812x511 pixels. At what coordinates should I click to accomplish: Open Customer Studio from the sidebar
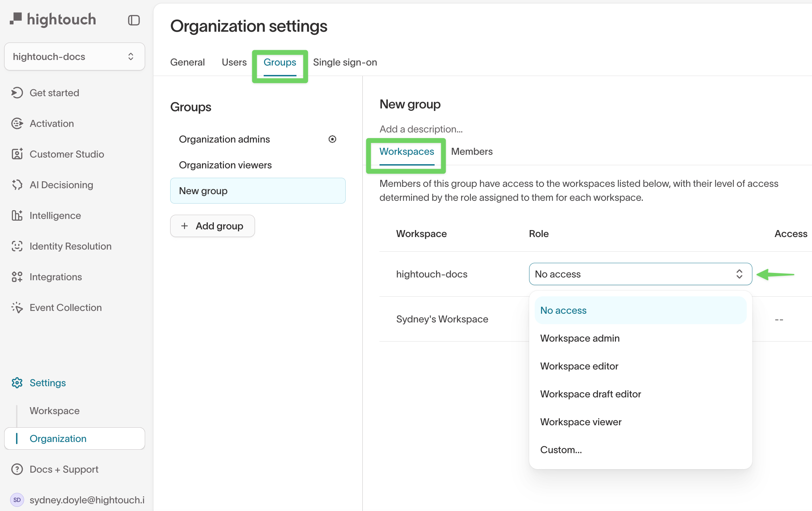coord(67,154)
